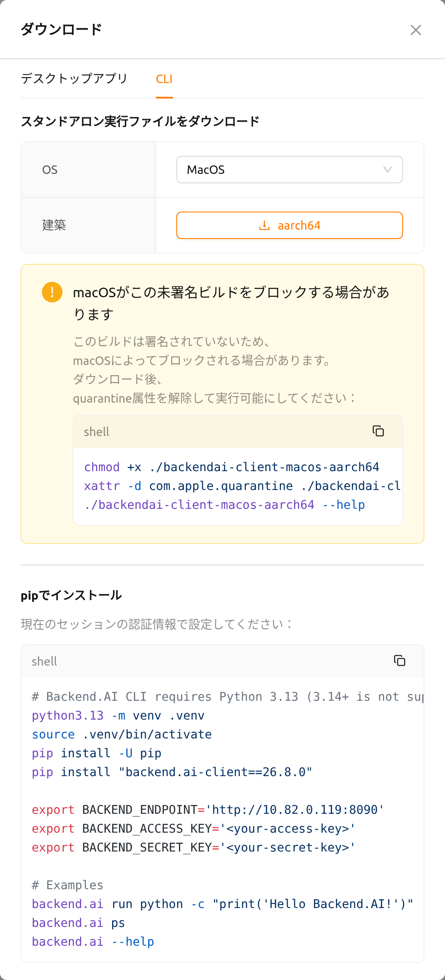Click the chmod +x command line
The image size is (445, 980).
click(232, 467)
